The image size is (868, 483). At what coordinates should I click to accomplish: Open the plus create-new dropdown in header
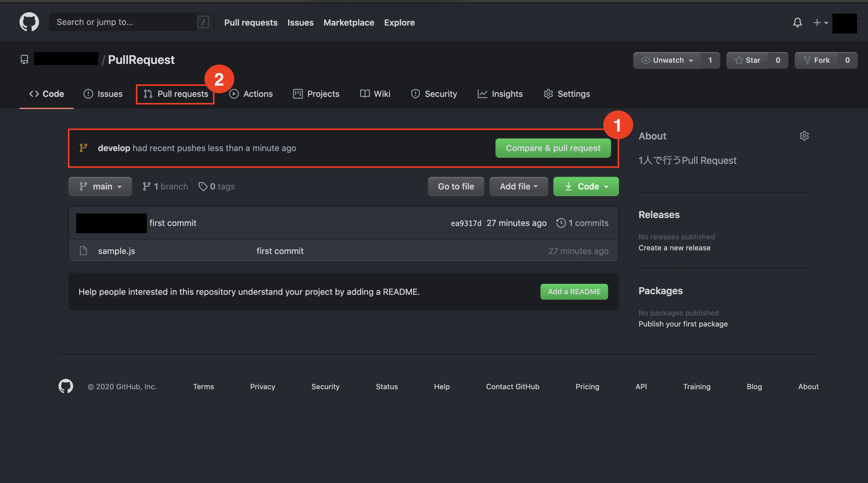820,23
